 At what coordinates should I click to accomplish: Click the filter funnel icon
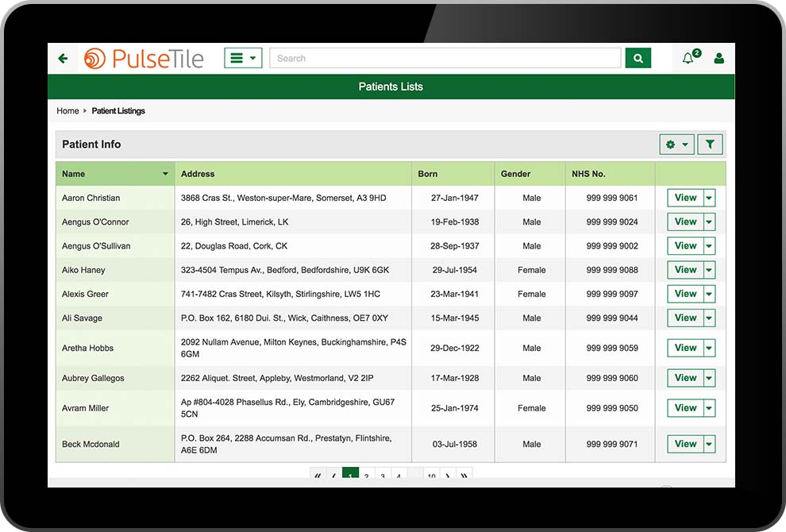(x=710, y=145)
